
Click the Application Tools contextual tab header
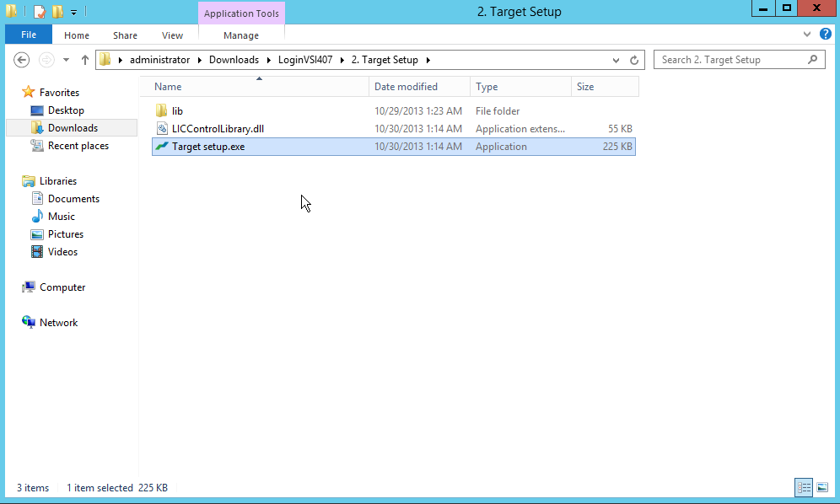point(241,13)
